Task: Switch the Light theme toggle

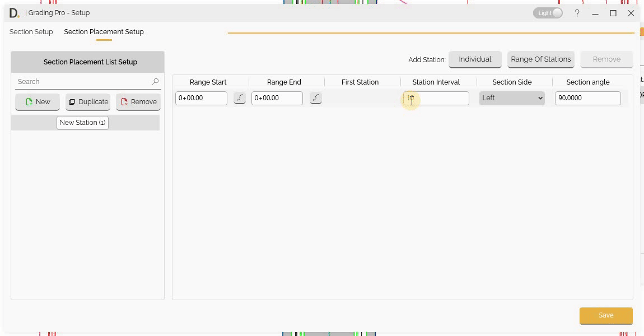Action: (x=548, y=12)
